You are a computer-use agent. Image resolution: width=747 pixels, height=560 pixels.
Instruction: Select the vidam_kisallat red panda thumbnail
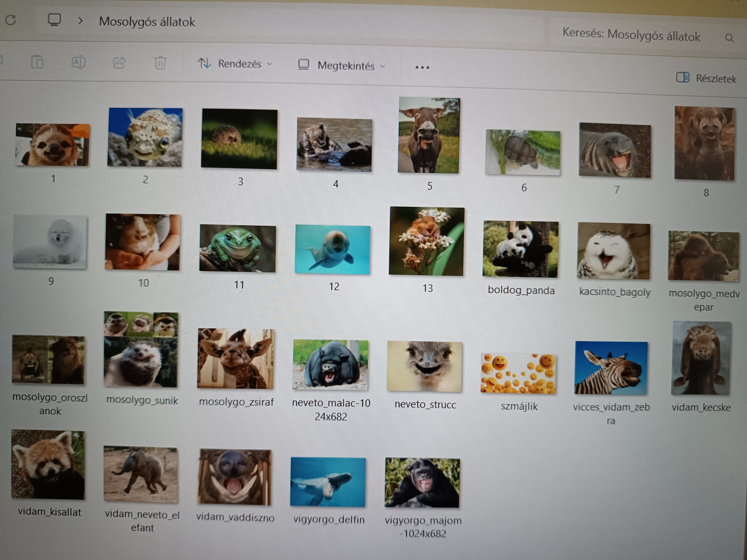pos(48,464)
